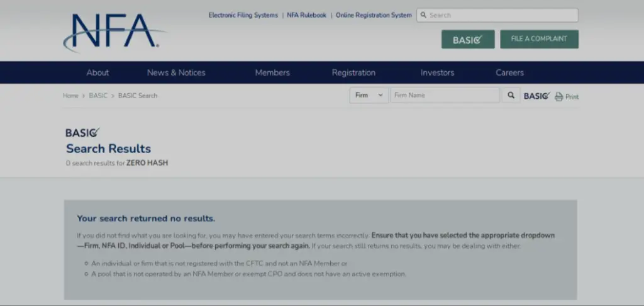644x306 pixels.
Task: Click the BASIC logo above Search Results
Action: tap(82, 133)
